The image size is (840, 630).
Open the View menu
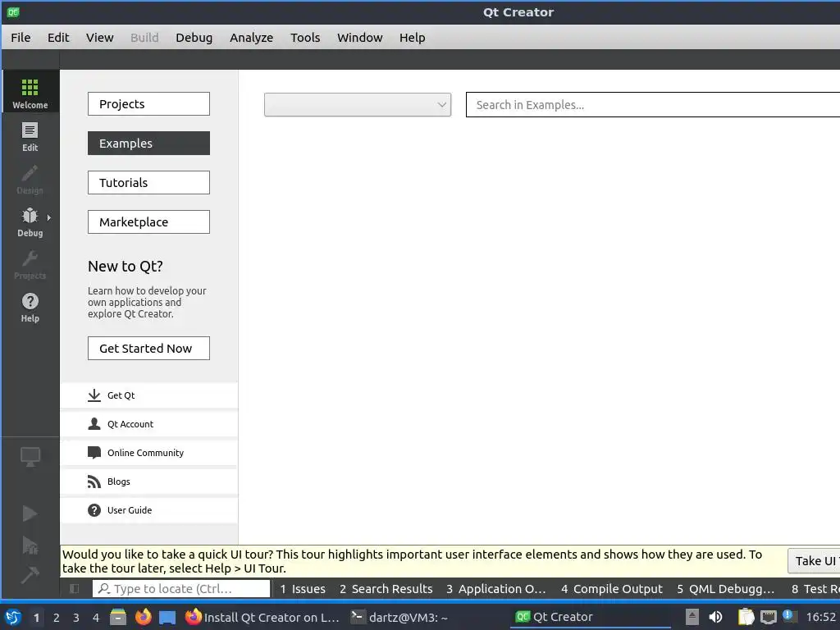pyautogui.click(x=99, y=38)
